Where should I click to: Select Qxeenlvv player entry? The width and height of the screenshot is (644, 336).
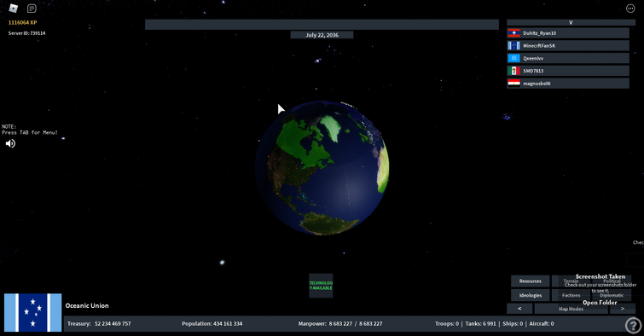pos(568,58)
